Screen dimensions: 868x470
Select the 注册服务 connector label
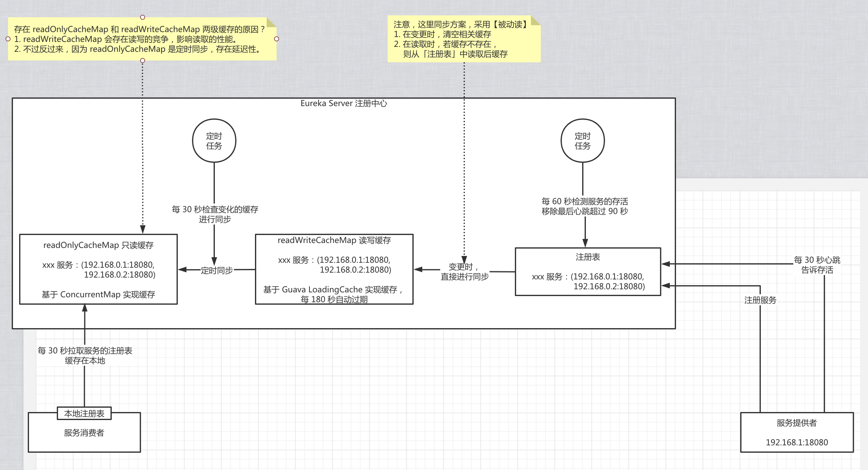point(760,300)
